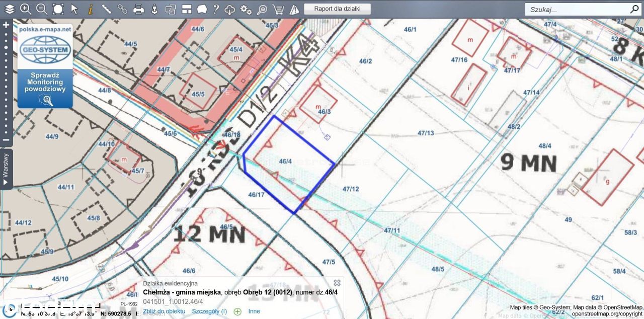Click parcel label 45/5 on map
The width and height of the screenshot is (644, 319).
pyautogui.click(x=198, y=94)
